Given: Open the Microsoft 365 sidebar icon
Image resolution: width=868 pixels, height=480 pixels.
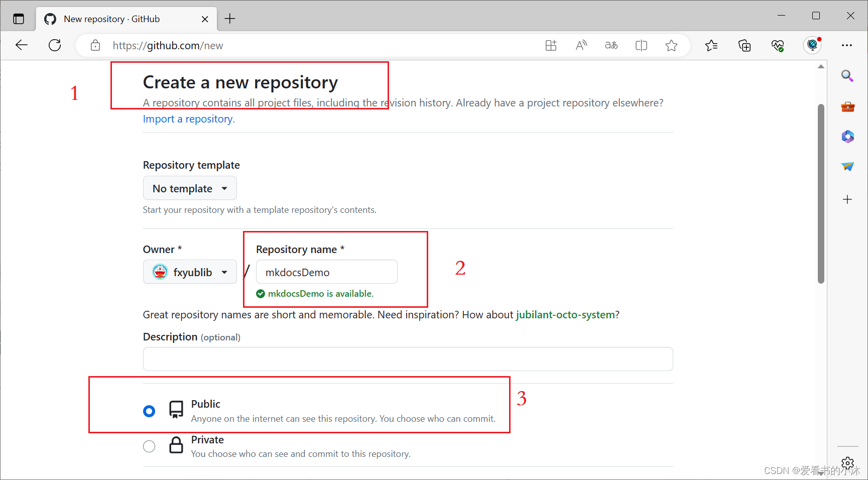Looking at the screenshot, I should point(847,137).
